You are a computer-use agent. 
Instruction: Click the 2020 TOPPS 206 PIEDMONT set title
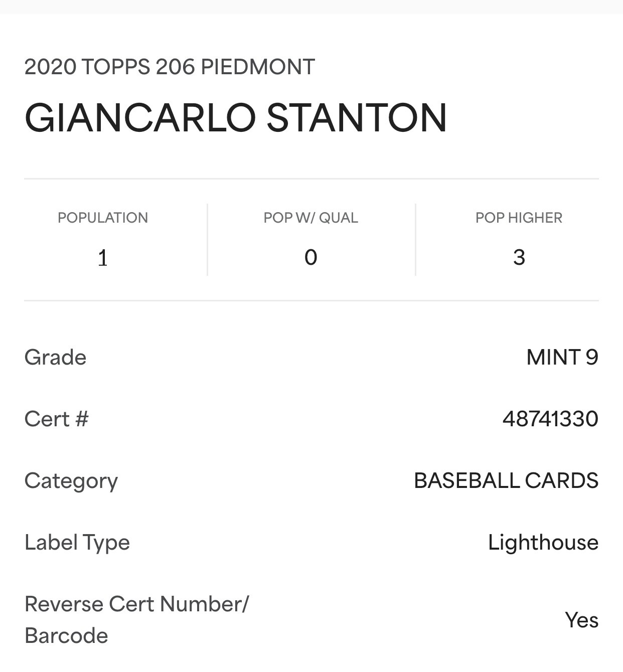170,67
